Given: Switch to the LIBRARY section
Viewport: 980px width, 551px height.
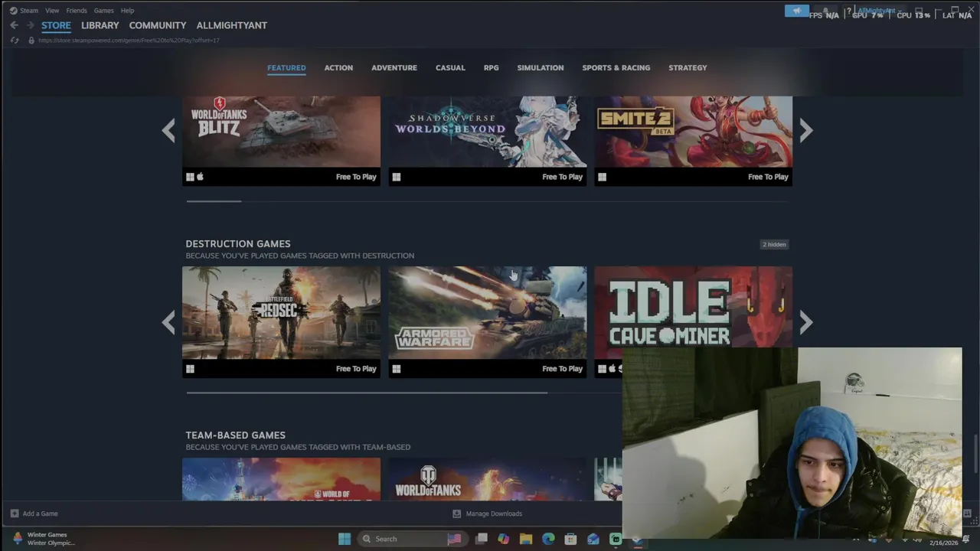Looking at the screenshot, I should tap(100, 25).
